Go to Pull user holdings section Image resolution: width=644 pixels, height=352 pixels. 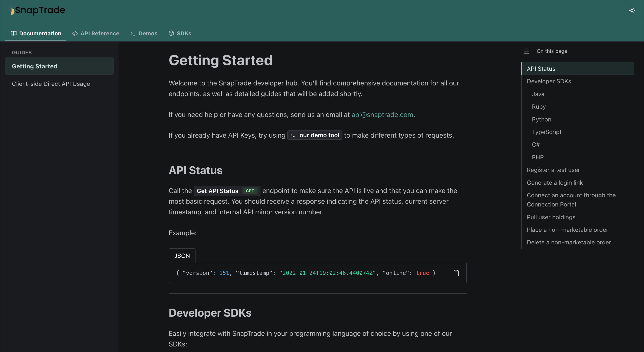(551, 217)
